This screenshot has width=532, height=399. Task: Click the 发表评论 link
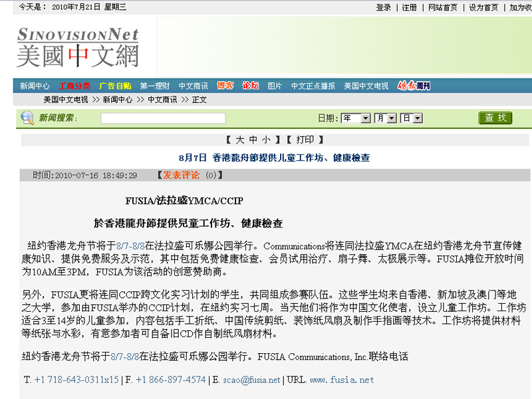coord(181,175)
